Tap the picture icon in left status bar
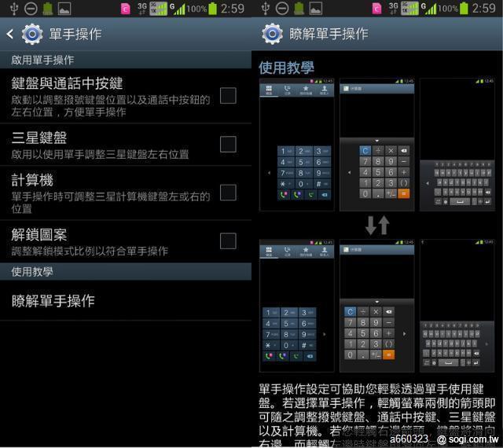The height and width of the screenshot is (448, 503). tap(64, 9)
